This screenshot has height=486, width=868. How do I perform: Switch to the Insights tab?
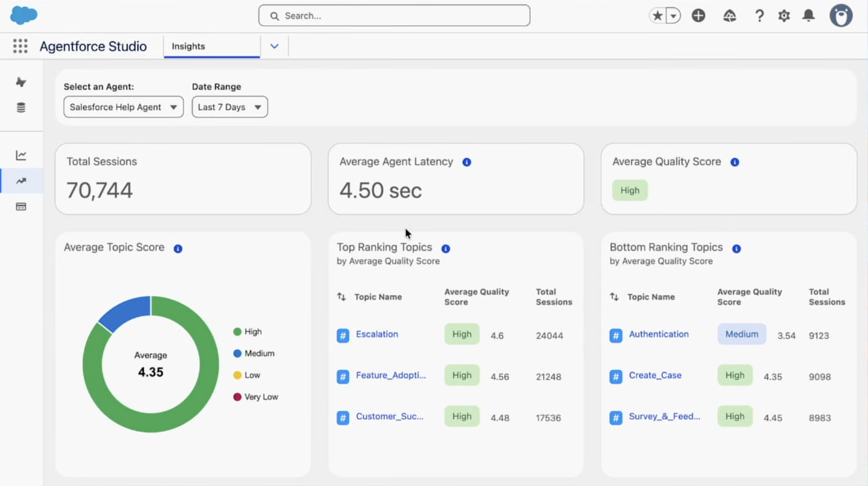pyautogui.click(x=188, y=46)
